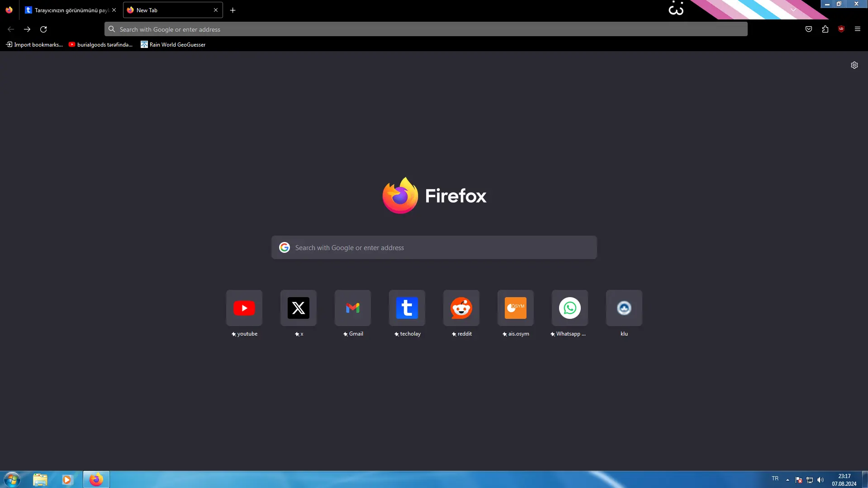Expand the list all tabs chevron
The width and height of the screenshot is (868, 488).
click(793, 10)
